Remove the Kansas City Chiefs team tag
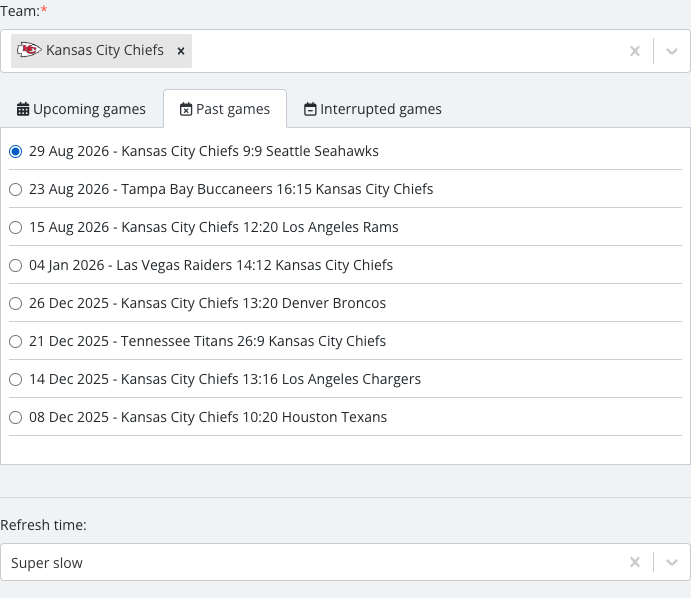 [181, 51]
